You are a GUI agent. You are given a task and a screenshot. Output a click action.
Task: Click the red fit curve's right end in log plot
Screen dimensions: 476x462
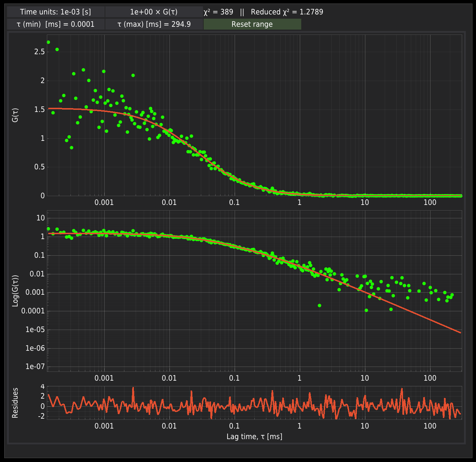click(460, 332)
